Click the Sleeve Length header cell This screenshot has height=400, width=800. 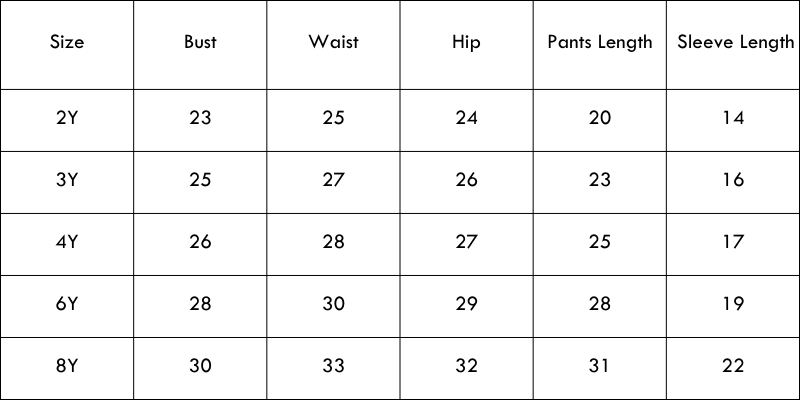[x=734, y=43]
